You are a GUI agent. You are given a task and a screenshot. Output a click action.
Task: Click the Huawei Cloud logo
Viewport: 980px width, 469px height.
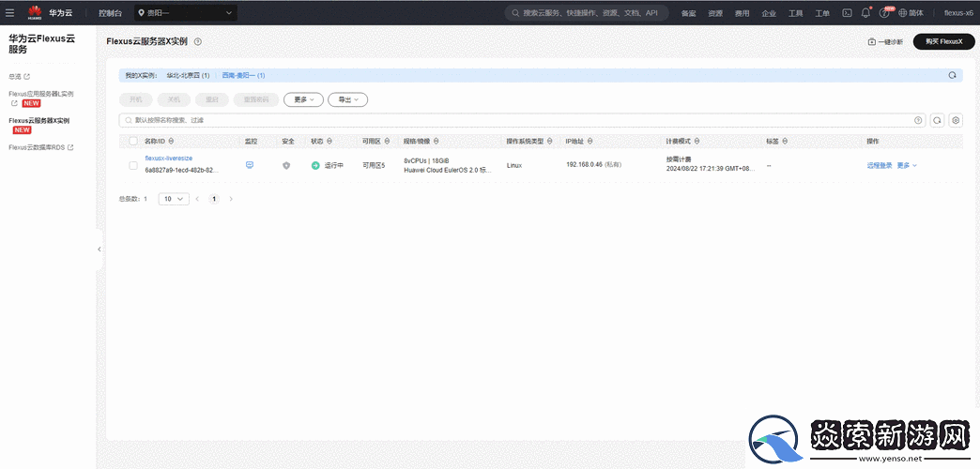tap(35, 13)
